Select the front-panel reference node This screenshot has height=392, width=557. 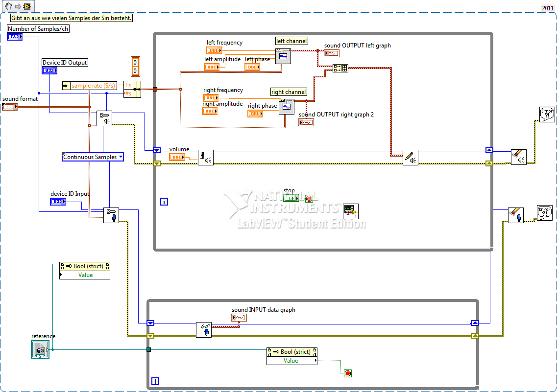click(x=40, y=349)
